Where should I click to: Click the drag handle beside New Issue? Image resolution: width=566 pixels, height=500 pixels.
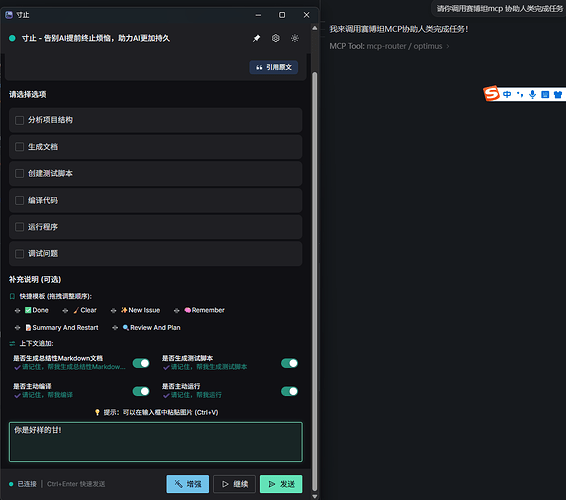(113, 310)
